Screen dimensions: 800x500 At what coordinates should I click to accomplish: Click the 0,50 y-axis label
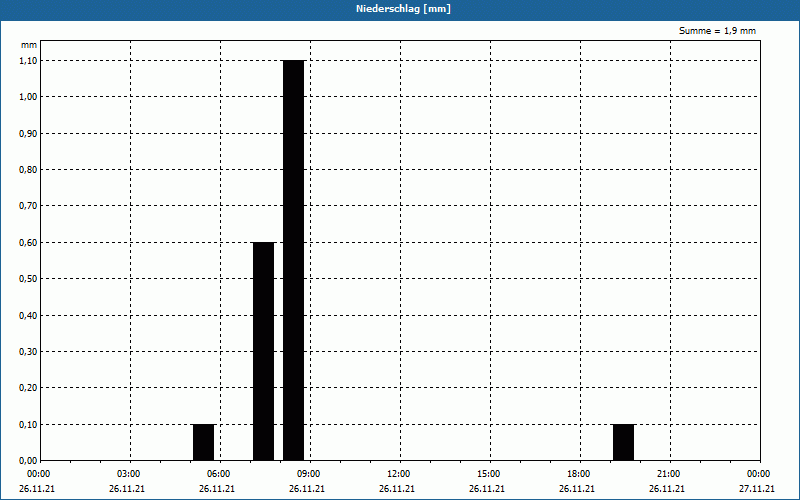(x=28, y=279)
